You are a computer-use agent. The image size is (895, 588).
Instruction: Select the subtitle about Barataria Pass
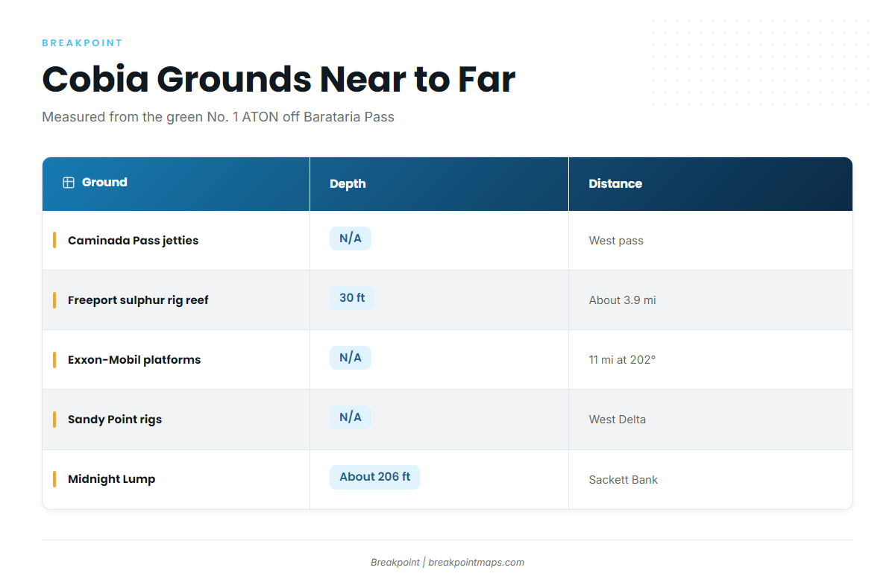219,117
